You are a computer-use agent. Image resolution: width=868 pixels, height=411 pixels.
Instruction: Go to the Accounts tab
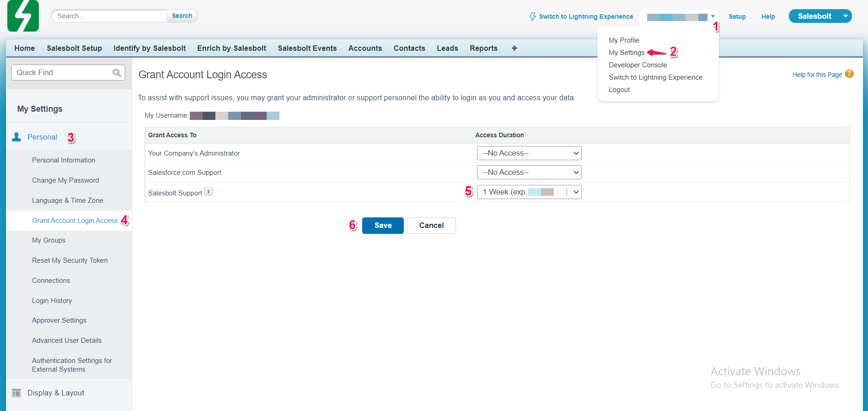point(365,48)
